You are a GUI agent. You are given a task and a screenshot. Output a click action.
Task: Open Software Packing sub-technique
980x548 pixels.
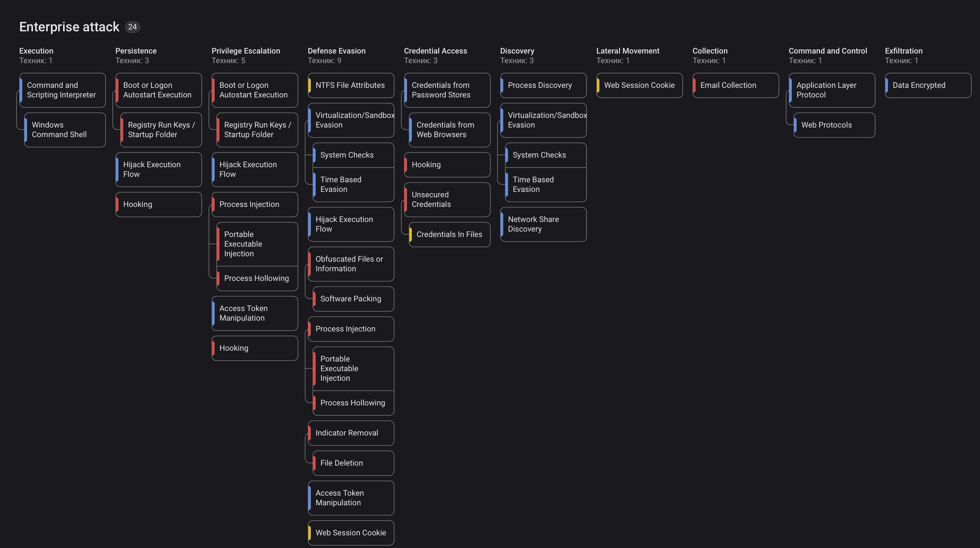point(353,299)
